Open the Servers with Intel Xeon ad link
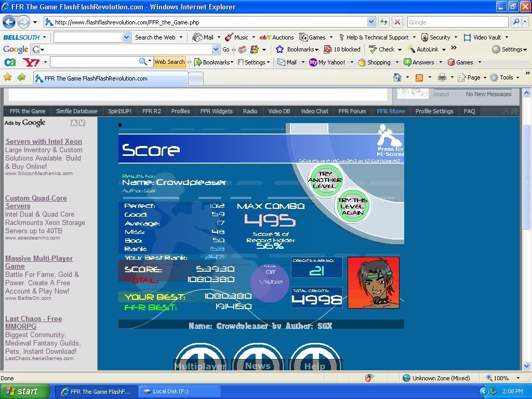 pyautogui.click(x=44, y=141)
